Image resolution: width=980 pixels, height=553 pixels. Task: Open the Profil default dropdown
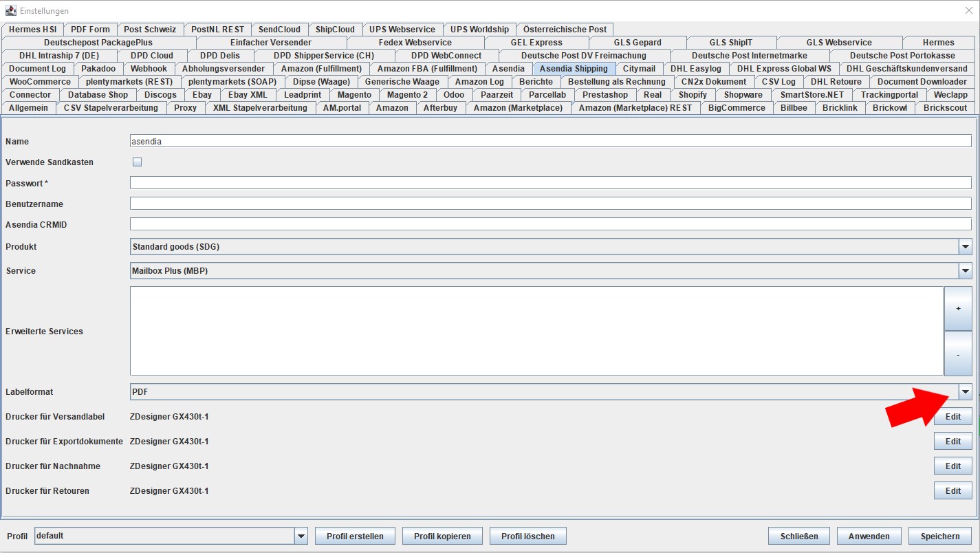pyautogui.click(x=171, y=536)
